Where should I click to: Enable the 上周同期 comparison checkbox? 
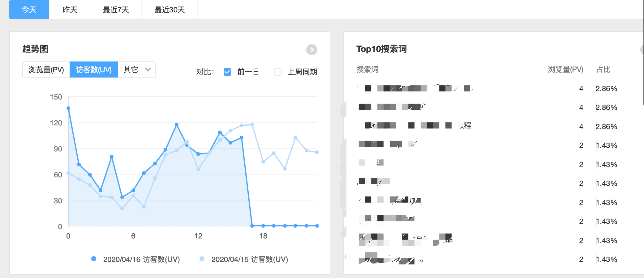278,72
